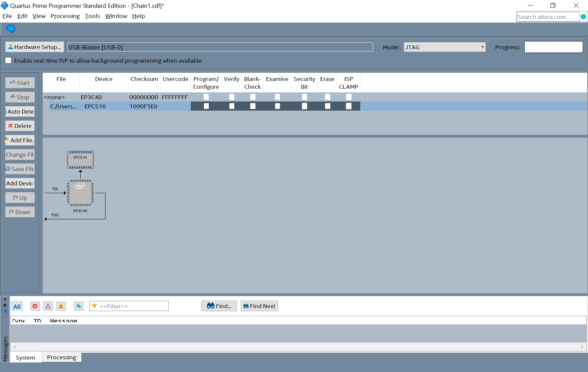Check Program/Configure for the EP3C40 row

[206, 97]
